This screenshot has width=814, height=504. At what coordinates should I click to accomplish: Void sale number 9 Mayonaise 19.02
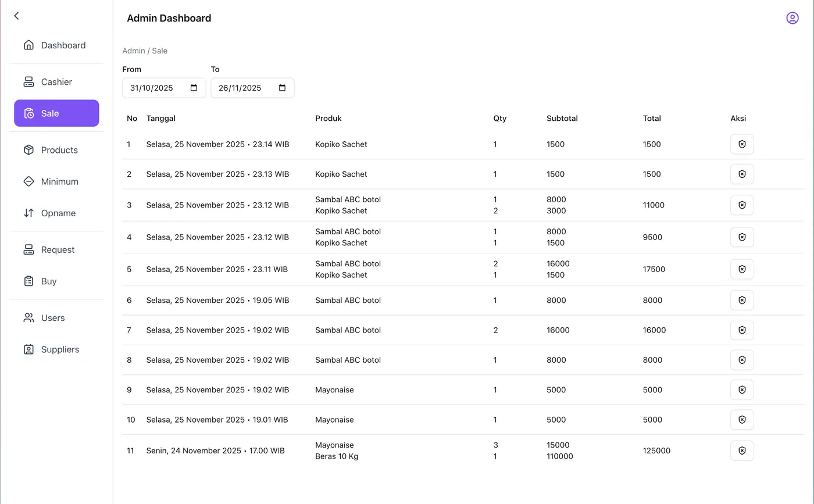(742, 389)
